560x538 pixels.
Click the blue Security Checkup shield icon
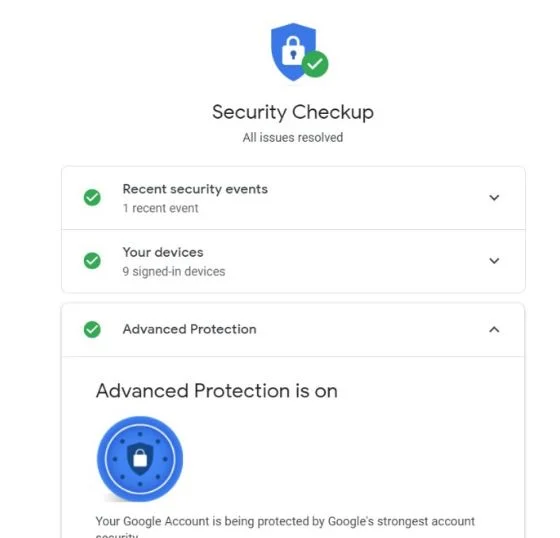[293, 52]
